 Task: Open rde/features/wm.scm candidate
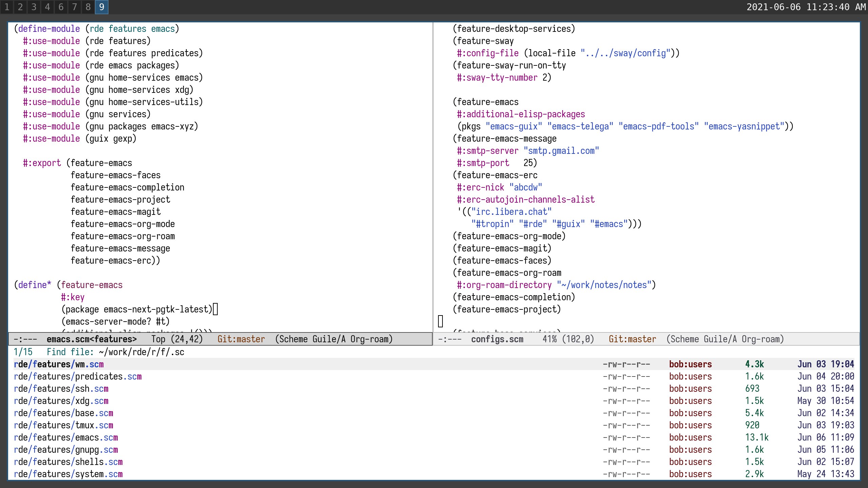pyautogui.click(x=59, y=364)
